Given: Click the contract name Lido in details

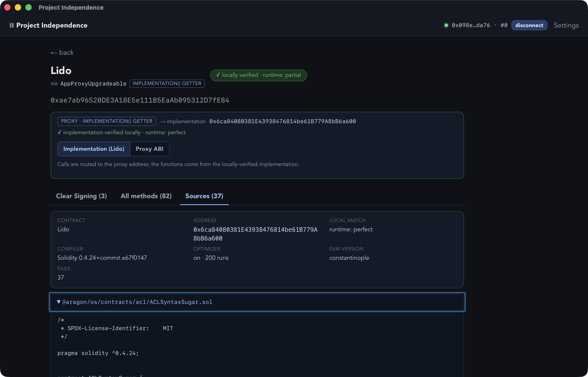Looking at the screenshot, I should point(63,229).
